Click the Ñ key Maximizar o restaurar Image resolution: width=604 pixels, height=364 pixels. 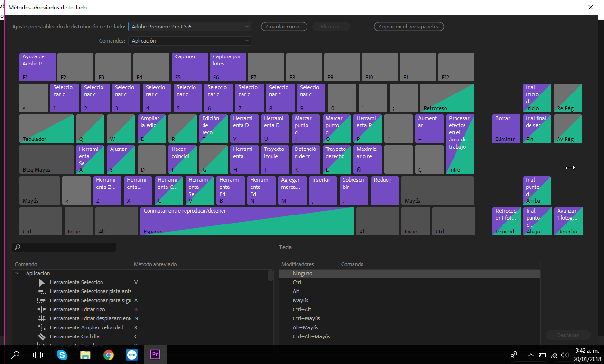point(368,159)
